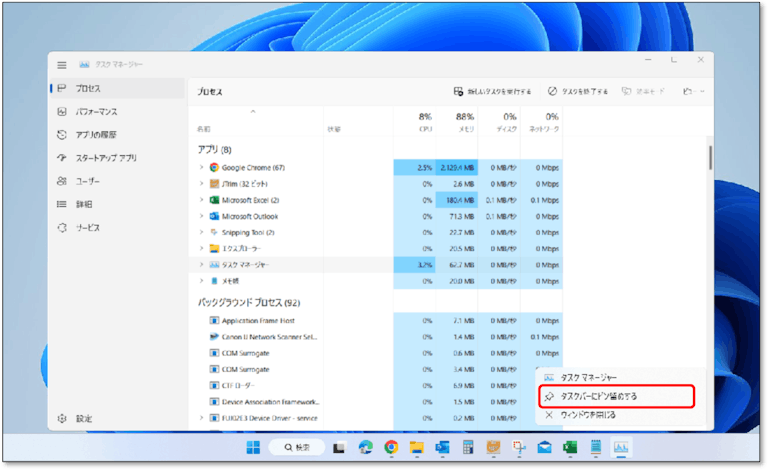Click the Snipping Tool row icon
The image size is (768, 470).
(x=214, y=232)
